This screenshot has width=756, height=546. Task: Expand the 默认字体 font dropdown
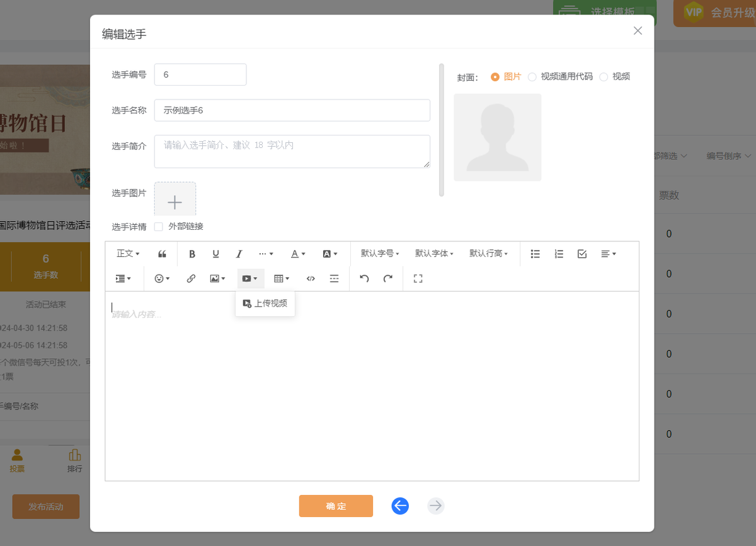(434, 254)
